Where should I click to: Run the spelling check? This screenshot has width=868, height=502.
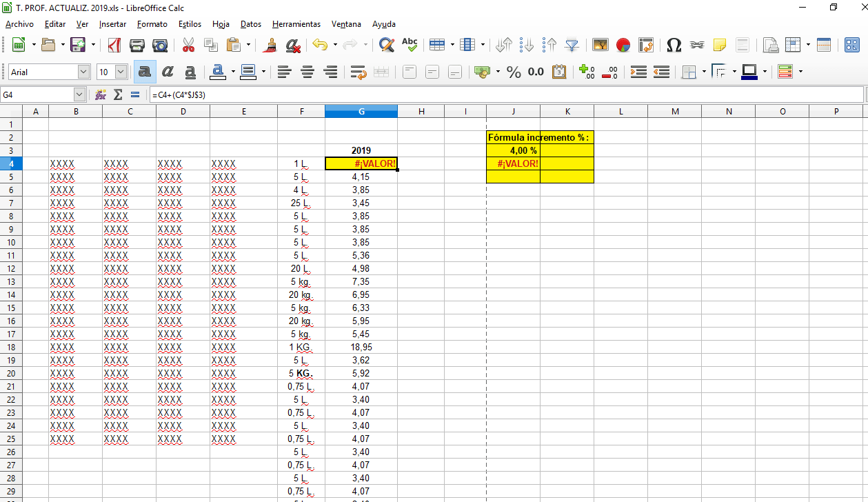tap(409, 45)
